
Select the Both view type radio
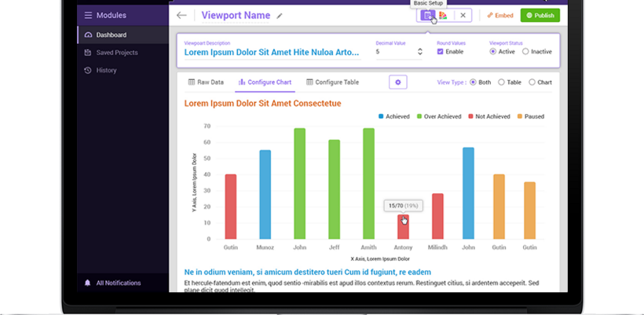point(473,82)
